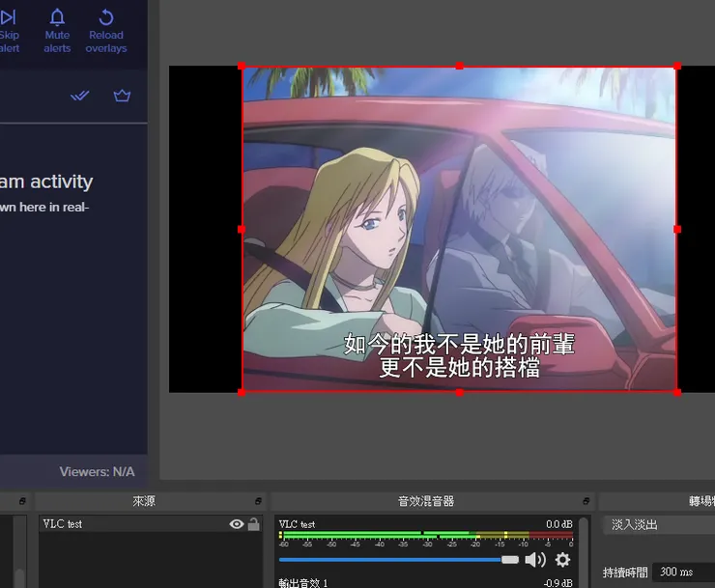
Task: Click the Viewers: N/A text
Action: (x=97, y=472)
